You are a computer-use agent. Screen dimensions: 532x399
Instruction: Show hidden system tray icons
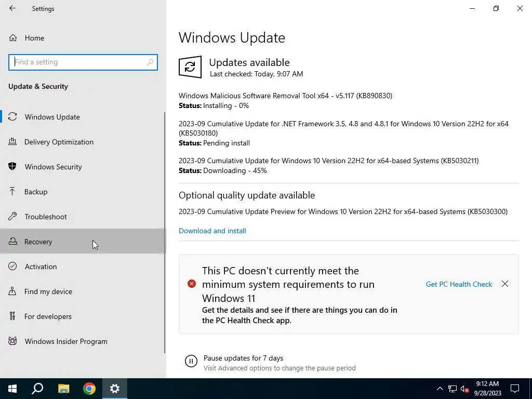[440, 389]
